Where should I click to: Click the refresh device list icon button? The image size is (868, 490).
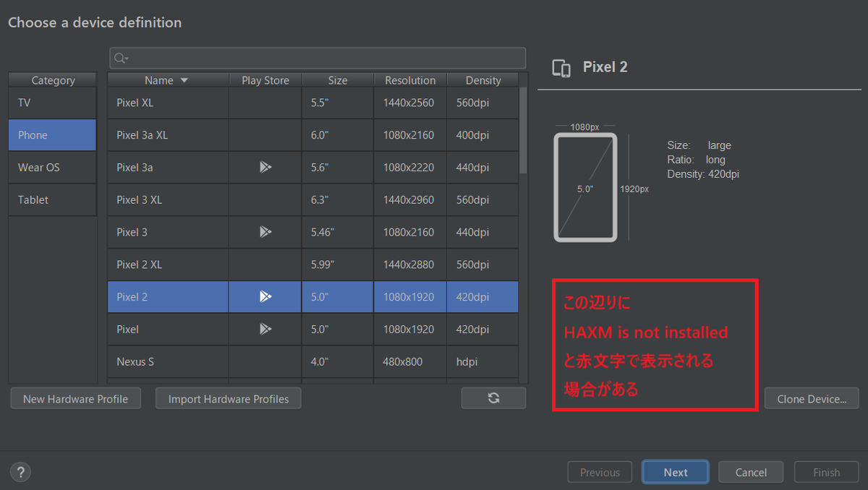[x=493, y=398]
